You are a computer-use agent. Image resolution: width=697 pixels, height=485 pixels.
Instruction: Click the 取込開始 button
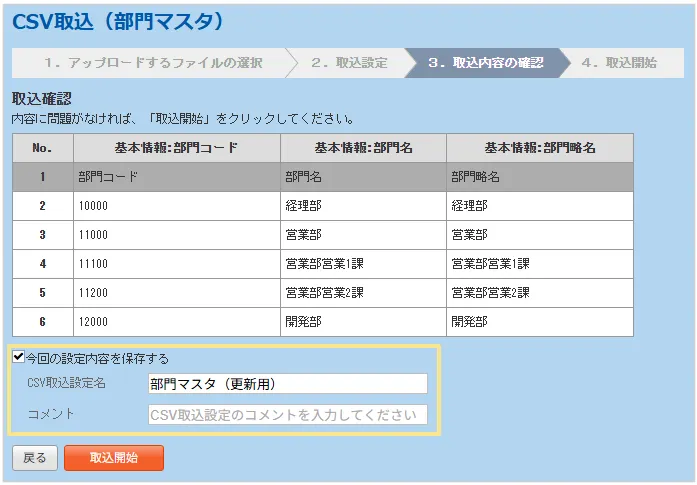coord(113,458)
